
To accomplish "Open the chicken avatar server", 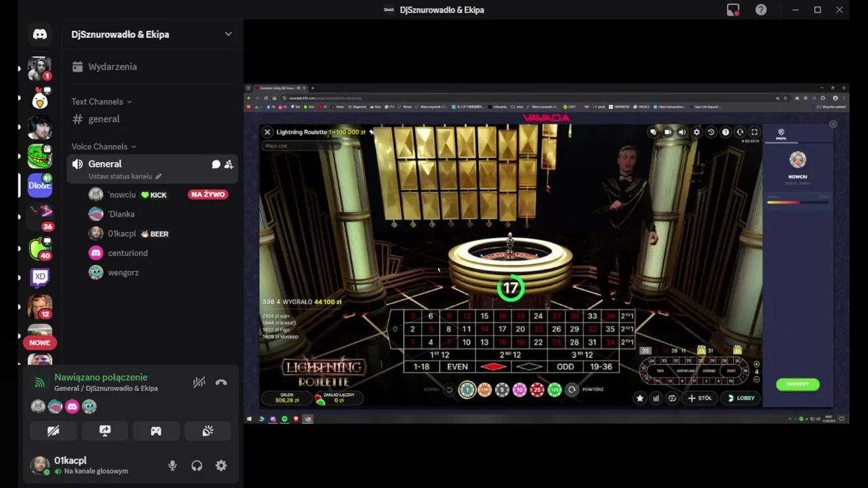I will (x=40, y=100).
